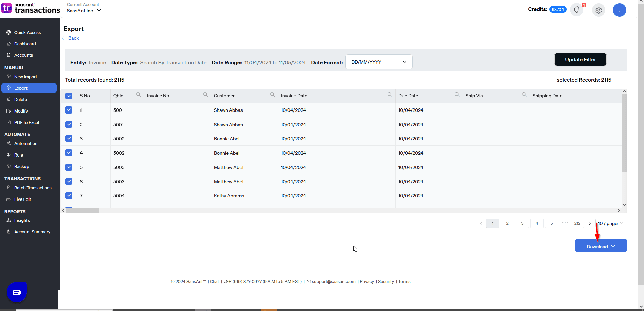This screenshot has width=644, height=311.
Task: Open New Import in the sidebar
Action: pos(25,77)
